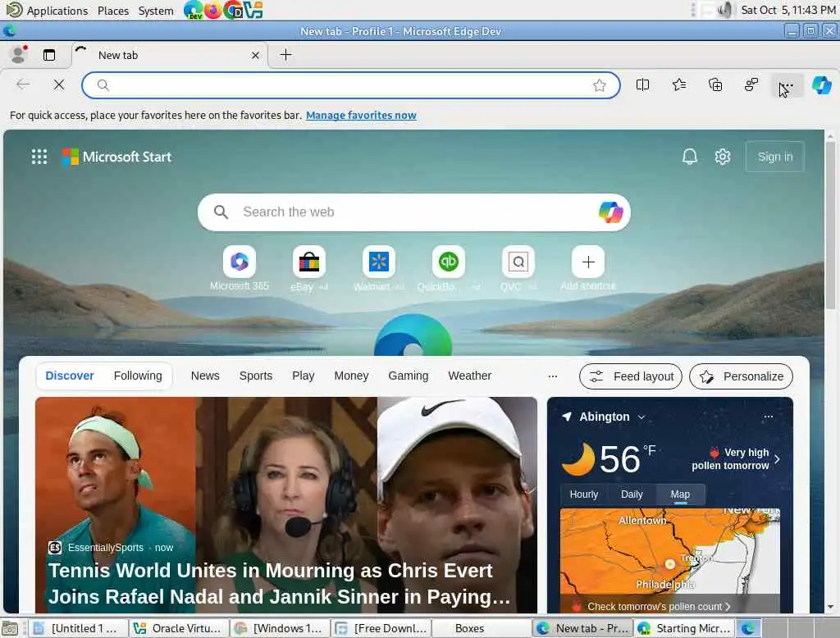Open Copilot icon inside search box
The height and width of the screenshot is (638, 840).
point(610,212)
